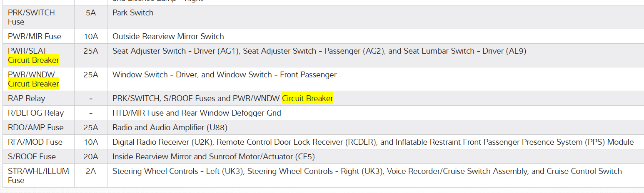Click the 20A rating for S/ROOF Fuse

tap(91, 157)
